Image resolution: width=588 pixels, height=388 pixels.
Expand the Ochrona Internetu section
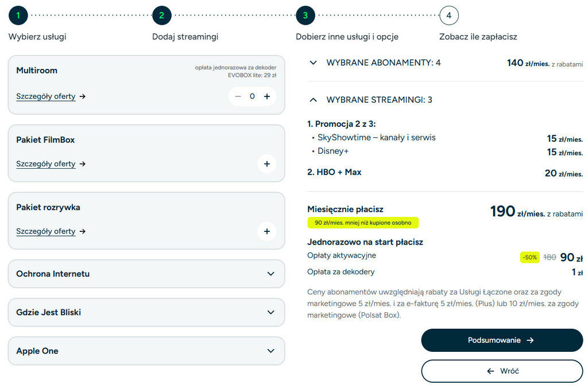coord(271,274)
